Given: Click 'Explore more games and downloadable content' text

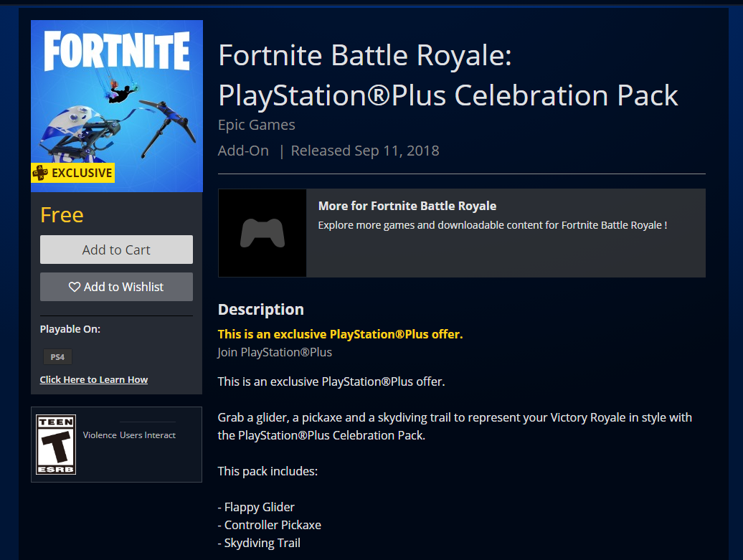Looking at the screenshot, I should tap(492, 225).
